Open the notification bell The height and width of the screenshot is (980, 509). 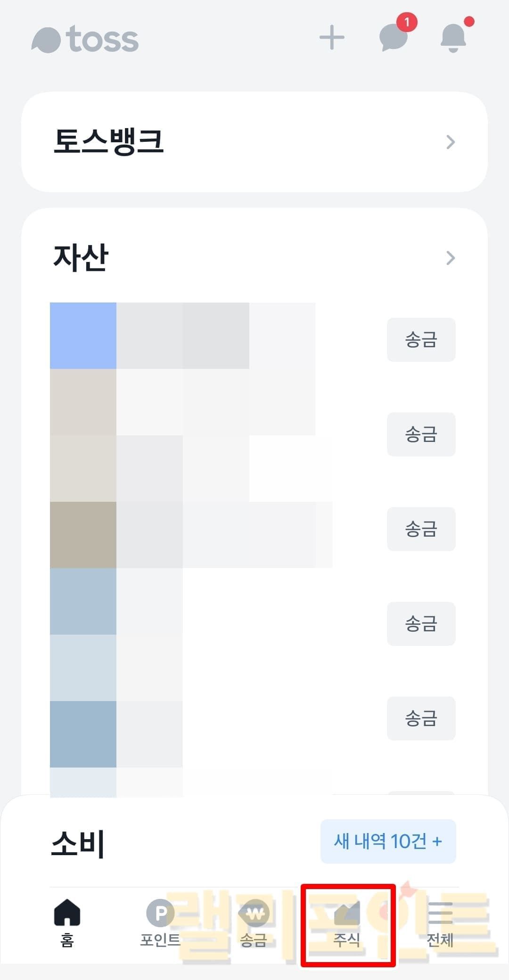(x=453, y=37)
